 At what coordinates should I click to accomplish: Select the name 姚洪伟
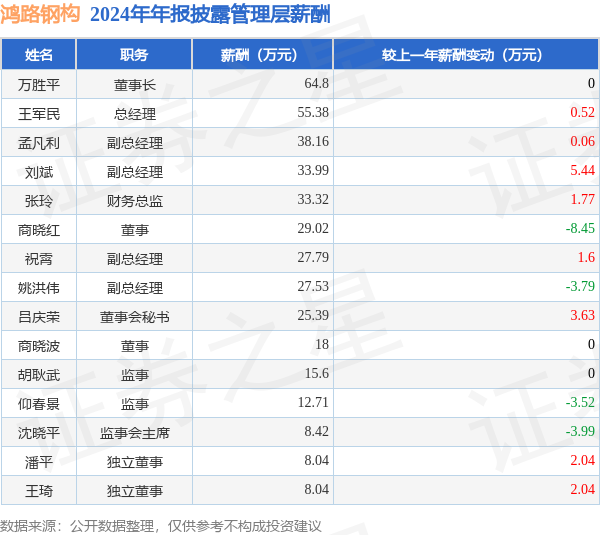pyautogui.click(x=39, y=288)
